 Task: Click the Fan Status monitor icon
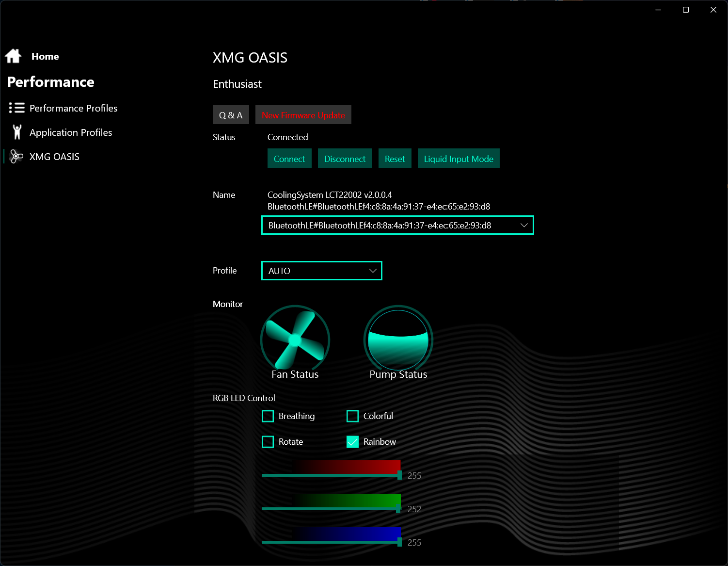(x=295, y=340)
